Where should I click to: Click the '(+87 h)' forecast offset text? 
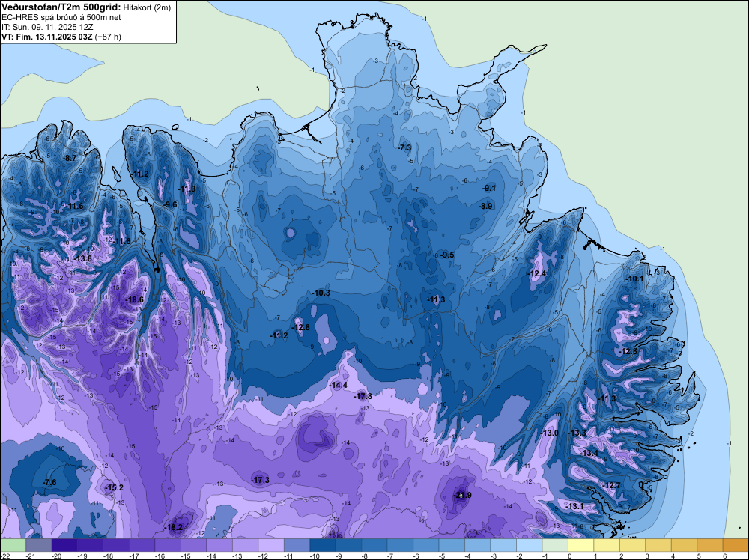click(108, 37)
